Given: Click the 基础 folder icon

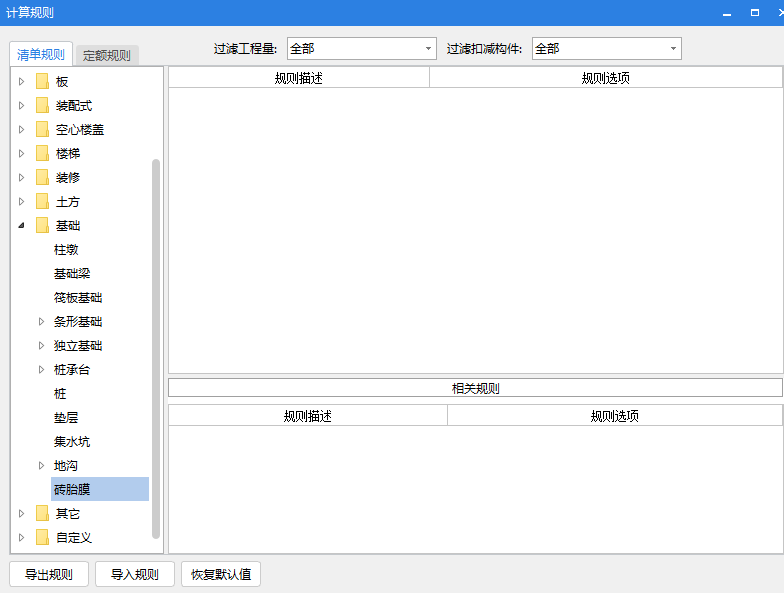Looking at the screenshot, I should pos(42,226).
